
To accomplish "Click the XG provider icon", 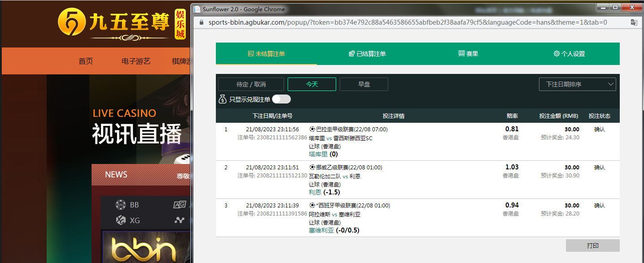I will tap(120, 220).
